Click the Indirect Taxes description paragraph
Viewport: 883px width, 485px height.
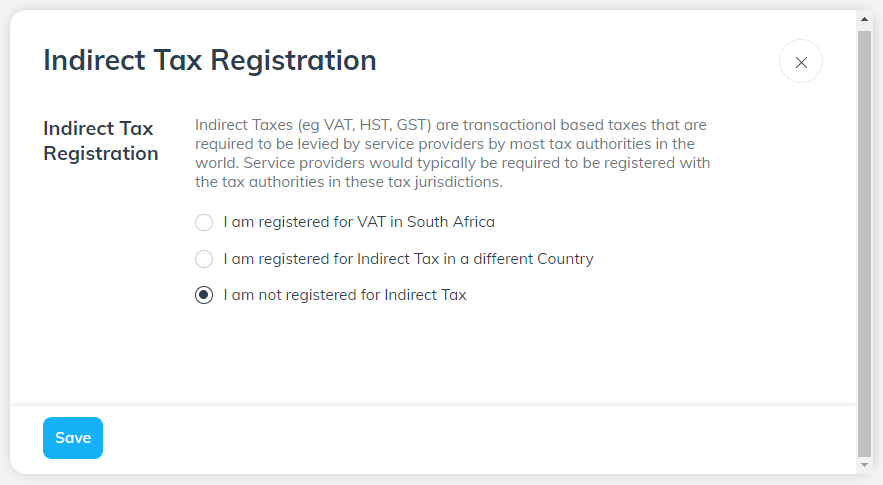click(x=453, y=153)
